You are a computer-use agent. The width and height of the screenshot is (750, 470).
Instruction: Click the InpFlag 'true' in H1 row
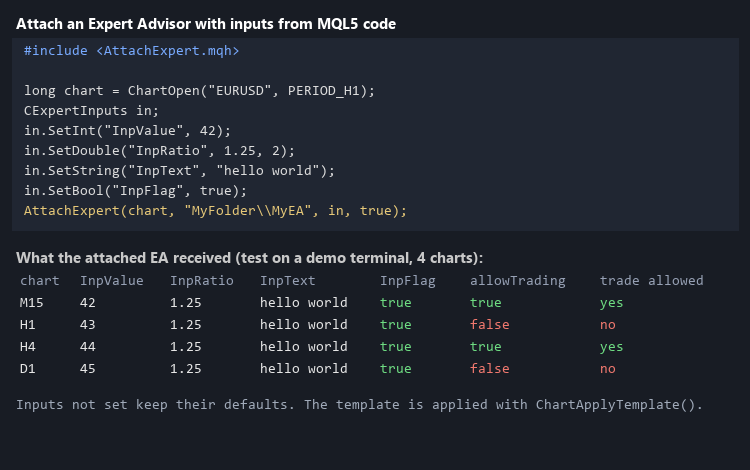point(396,325)
